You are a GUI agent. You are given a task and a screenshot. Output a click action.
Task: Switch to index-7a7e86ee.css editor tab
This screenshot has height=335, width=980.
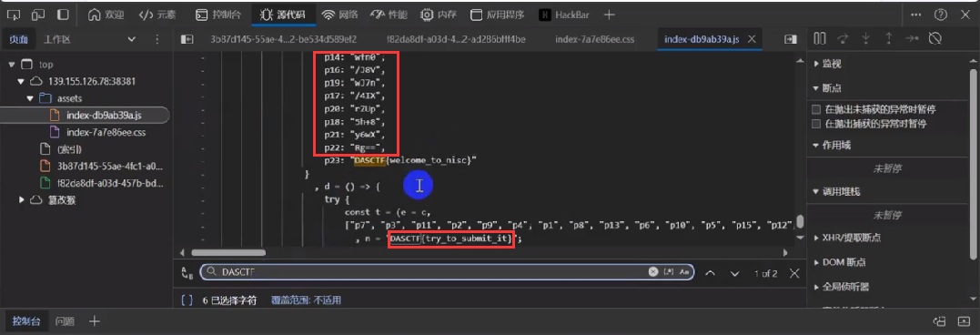point(594,39)
